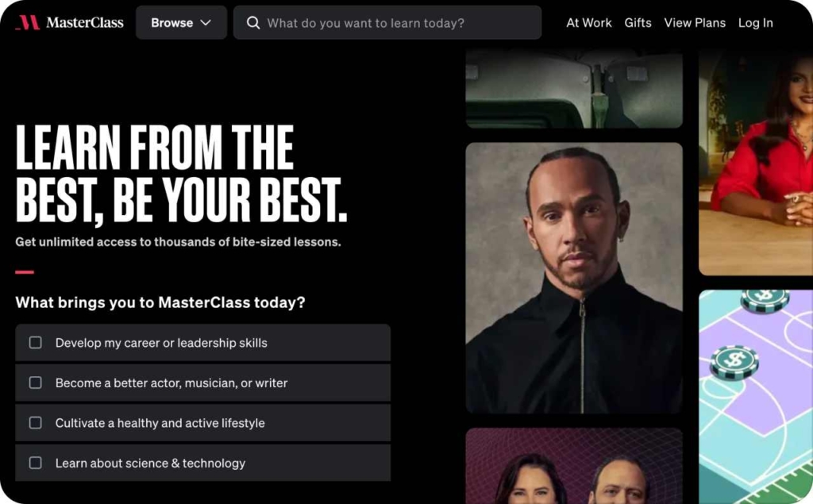Click the magnifying glass search icon
Screen dimensions: 813x504
253,23
